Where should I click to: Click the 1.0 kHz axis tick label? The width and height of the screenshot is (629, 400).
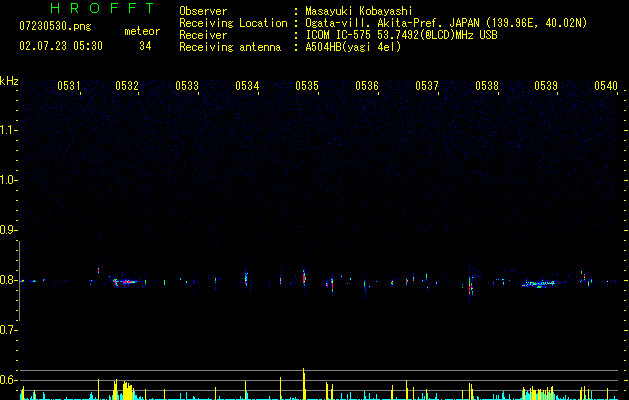tap(8, 180)
